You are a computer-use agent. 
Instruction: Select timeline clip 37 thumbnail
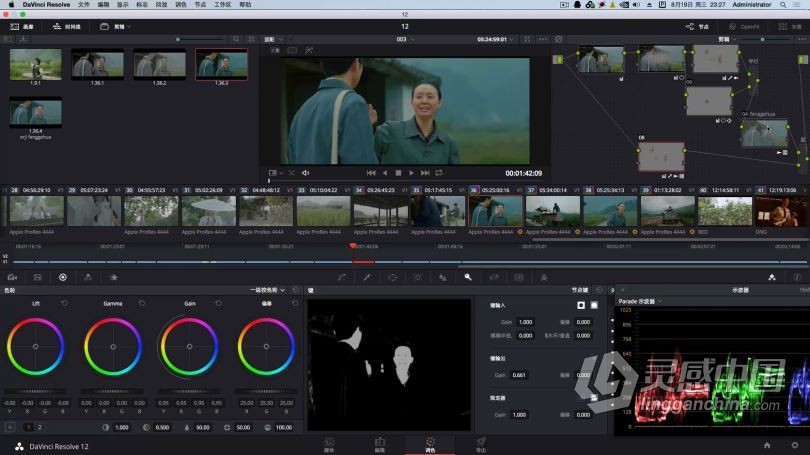pyautogui.click(x=552, y=211)
